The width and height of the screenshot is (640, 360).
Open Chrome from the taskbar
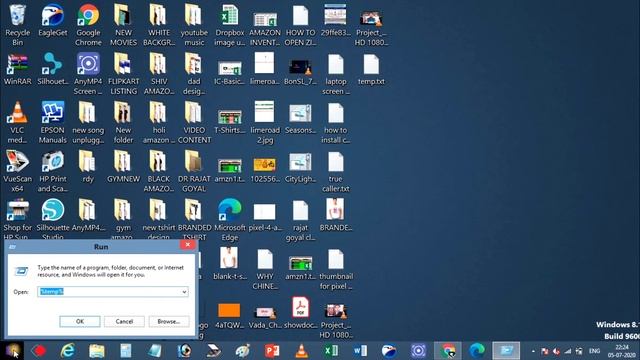447,351
